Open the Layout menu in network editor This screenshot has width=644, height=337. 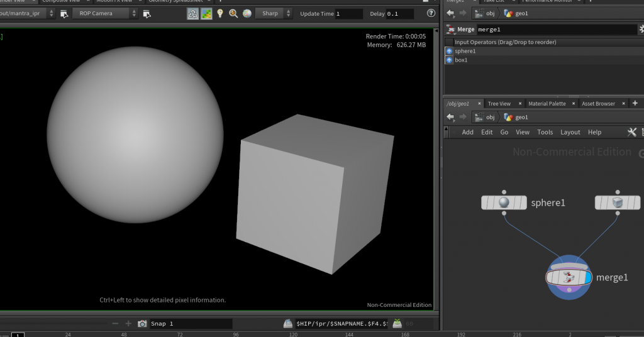570,132
